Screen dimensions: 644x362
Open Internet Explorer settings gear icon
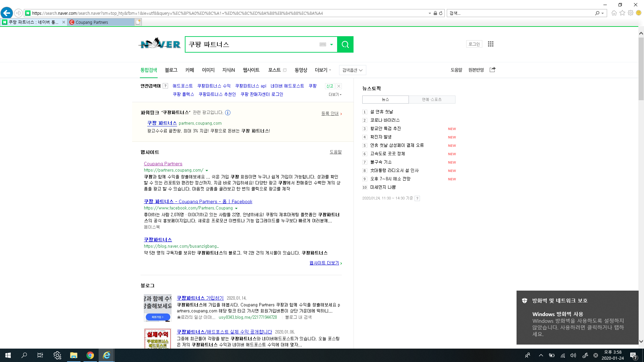click(631, 13)
